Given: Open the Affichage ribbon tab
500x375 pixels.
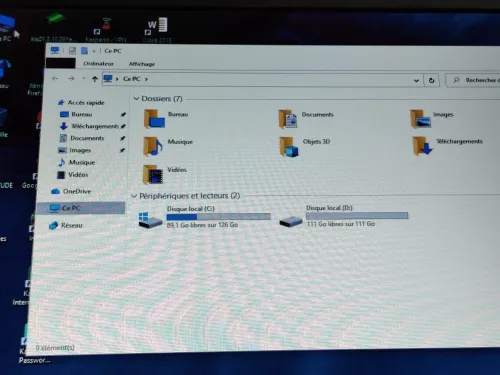Looking at the screenshot, I should 142,64.
